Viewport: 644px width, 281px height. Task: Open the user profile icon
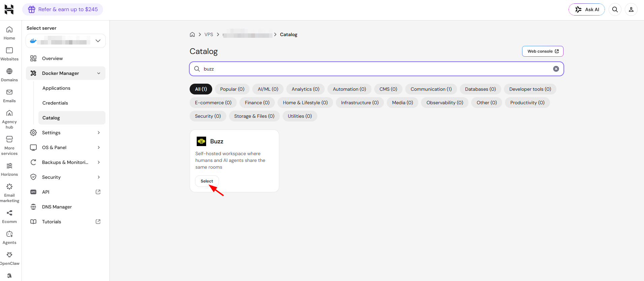pos(631,9)
